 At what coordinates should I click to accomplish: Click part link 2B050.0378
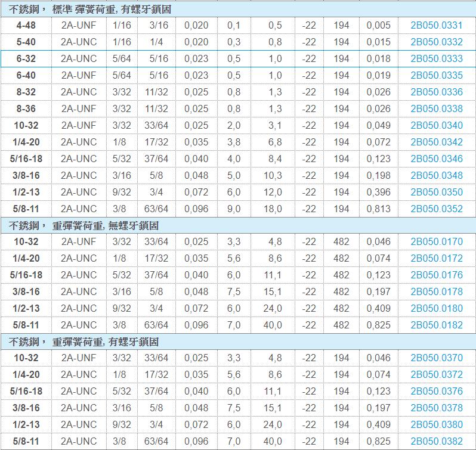coord(436,408)
